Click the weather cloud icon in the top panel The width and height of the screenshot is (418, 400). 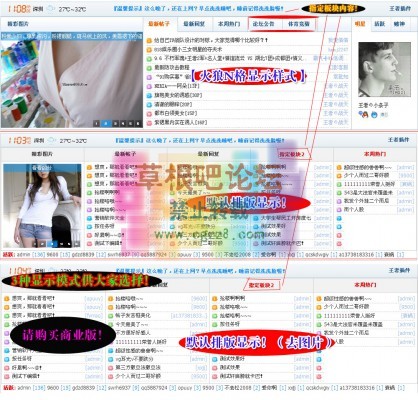point(51,9)
